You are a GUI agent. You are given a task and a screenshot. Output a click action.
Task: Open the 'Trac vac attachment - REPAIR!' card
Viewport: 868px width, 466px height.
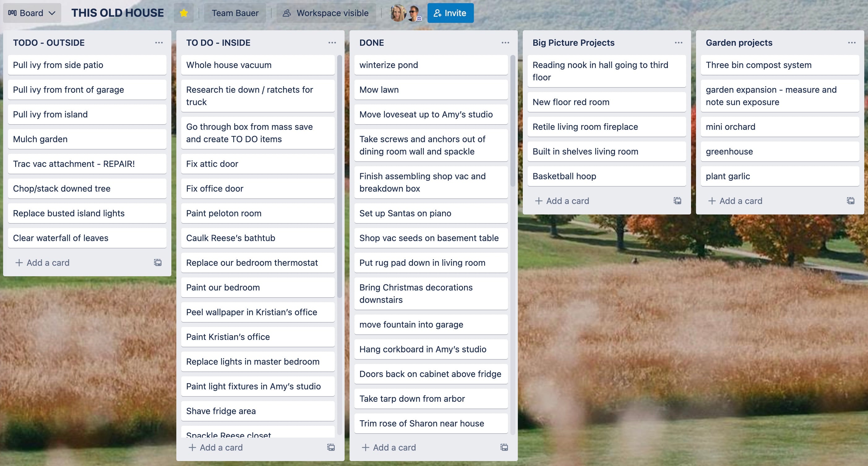87,164
